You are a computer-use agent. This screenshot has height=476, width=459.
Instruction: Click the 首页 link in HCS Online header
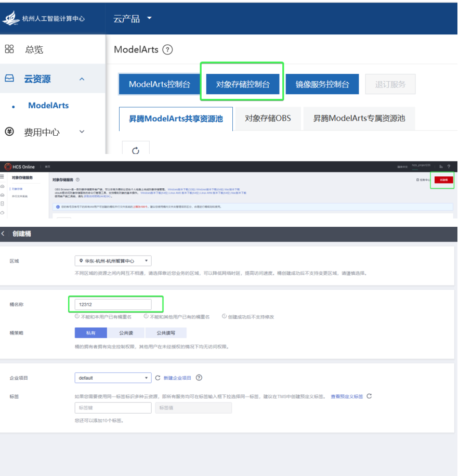click(48, 167)
